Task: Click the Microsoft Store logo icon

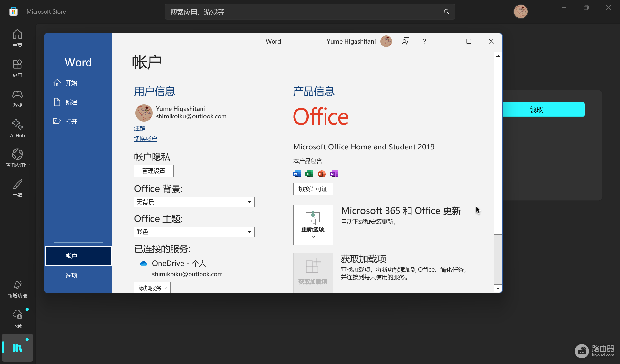Action: (x=14, y=12)
